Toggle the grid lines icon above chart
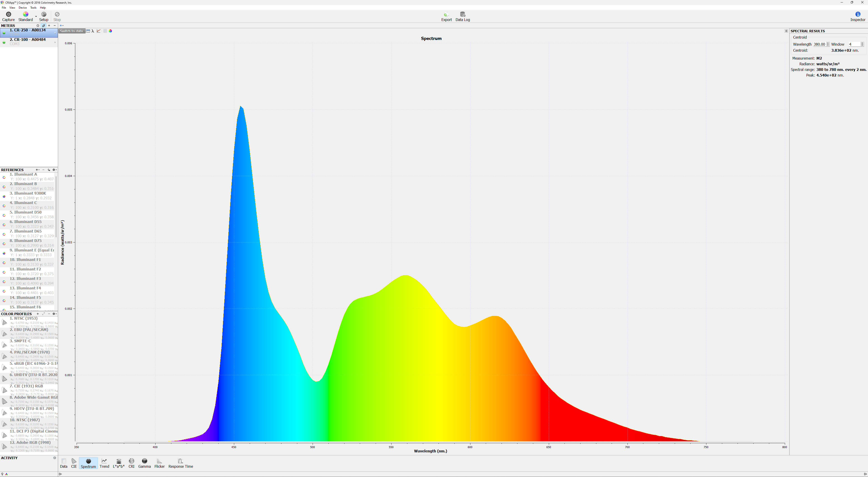 tap(105, 31)
